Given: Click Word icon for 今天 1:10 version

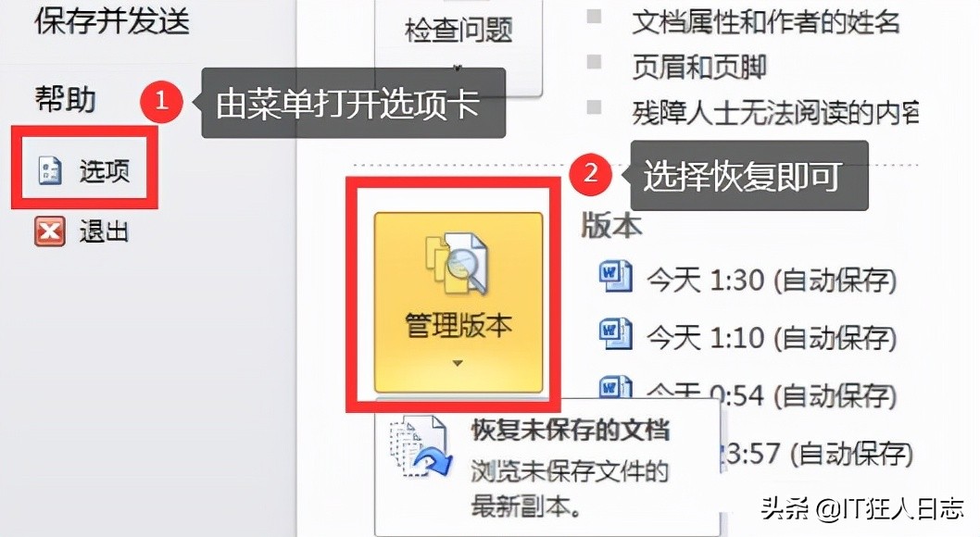Looking at the screenshot, I should (x=615, y=334).
